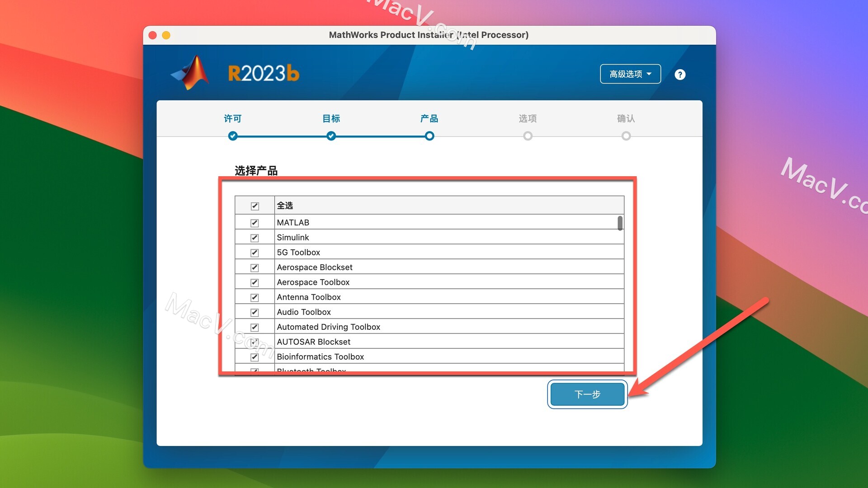Image resolution: width=868 pixels, height=488 pixels.
Task: Close the installer window
Action: (x=153, y=35)
